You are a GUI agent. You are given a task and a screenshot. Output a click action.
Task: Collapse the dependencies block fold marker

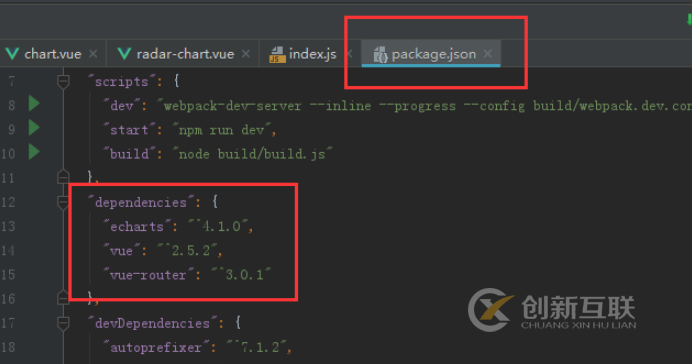coord(63,202)
